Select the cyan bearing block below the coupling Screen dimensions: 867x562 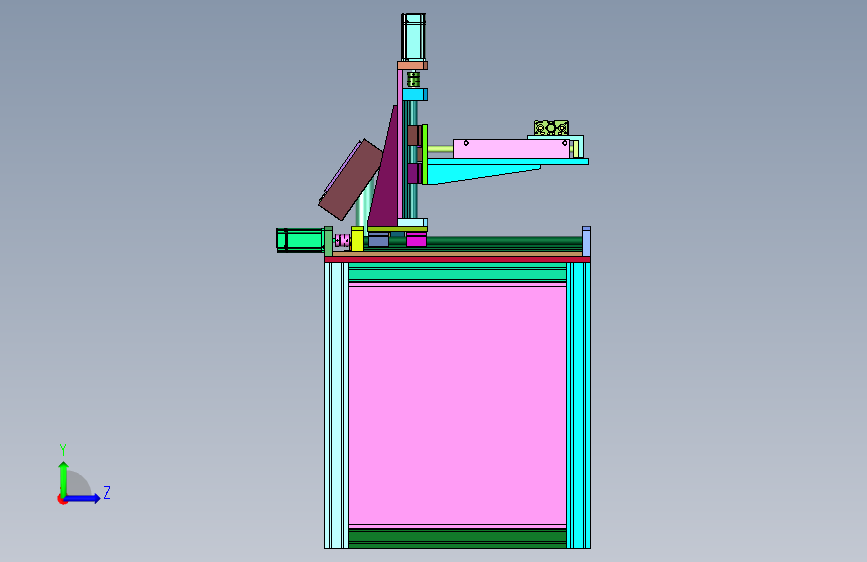point(415,95)
